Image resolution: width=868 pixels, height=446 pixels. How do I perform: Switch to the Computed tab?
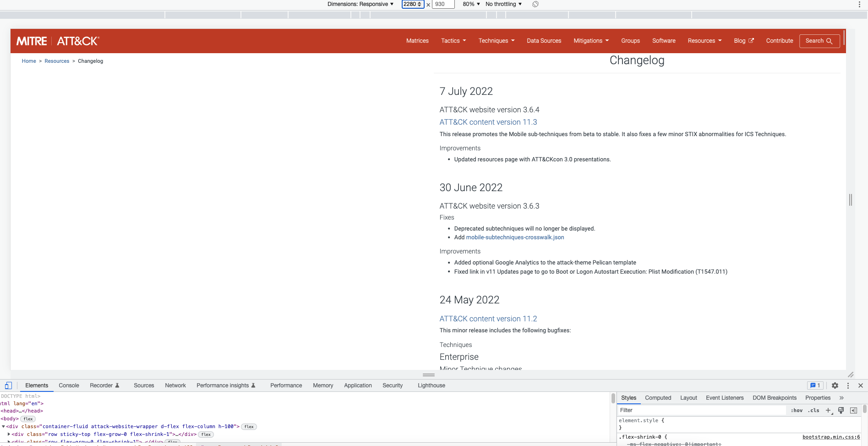pyautogui.click(x=658, y=398)
